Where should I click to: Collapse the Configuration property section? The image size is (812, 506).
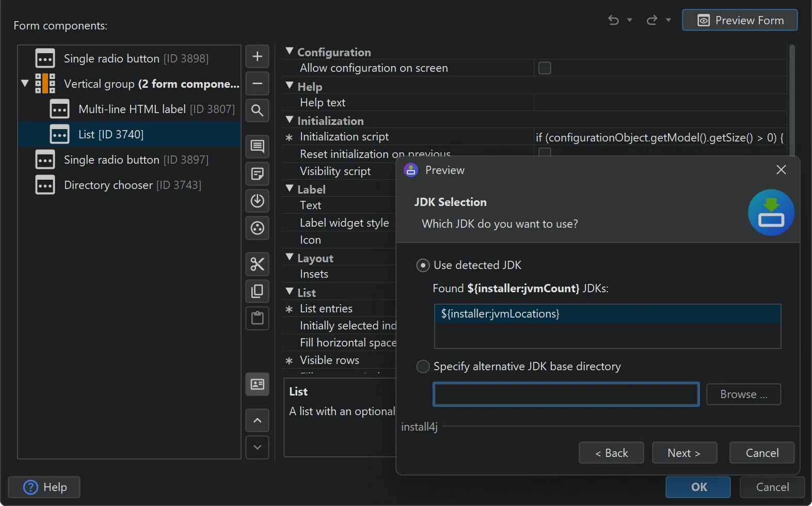(290, 51)
